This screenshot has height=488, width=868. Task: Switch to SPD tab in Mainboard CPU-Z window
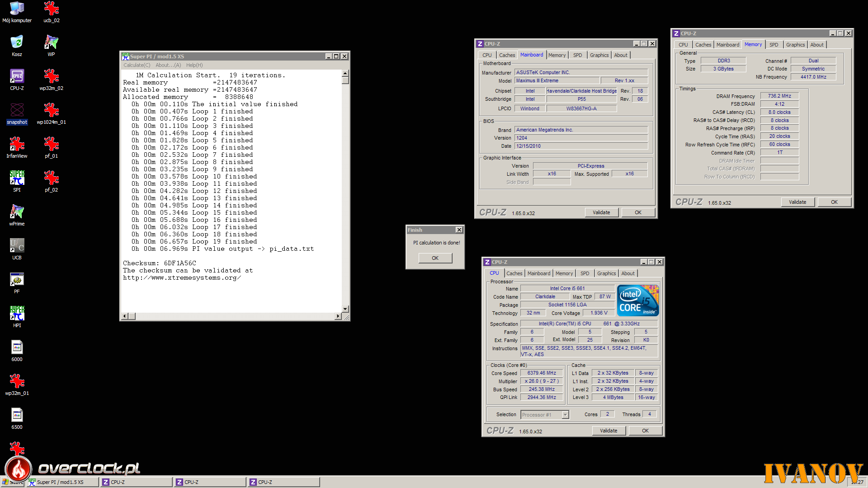[x=577, y=55]
